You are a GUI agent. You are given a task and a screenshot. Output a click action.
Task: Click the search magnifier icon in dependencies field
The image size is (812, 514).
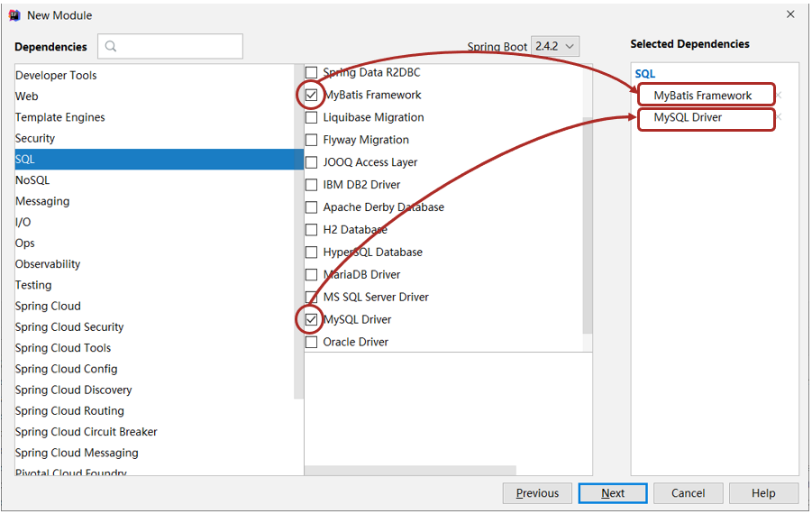[x=110, y=47]
